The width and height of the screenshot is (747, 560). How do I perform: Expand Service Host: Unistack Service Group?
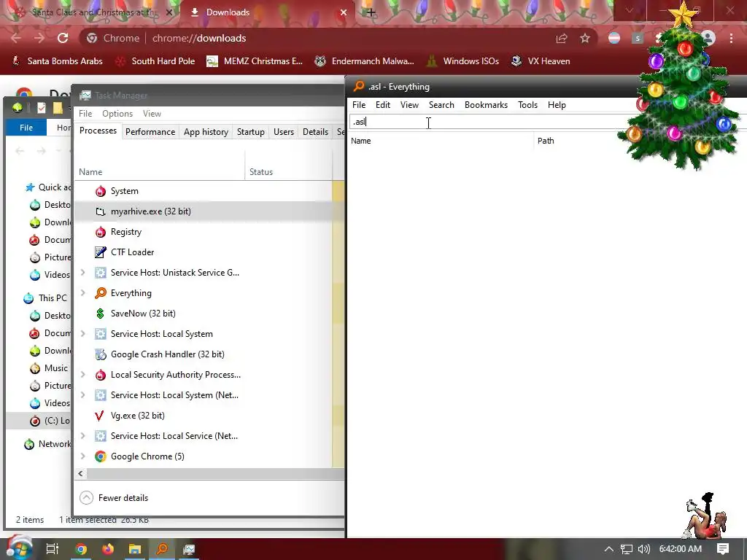click(x=83, y=273)
